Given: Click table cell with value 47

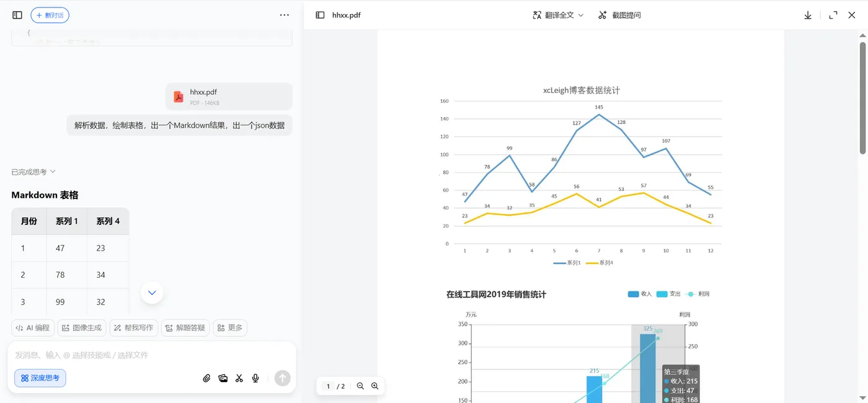Looking at the screenshot, I should (x=67, y=248).
